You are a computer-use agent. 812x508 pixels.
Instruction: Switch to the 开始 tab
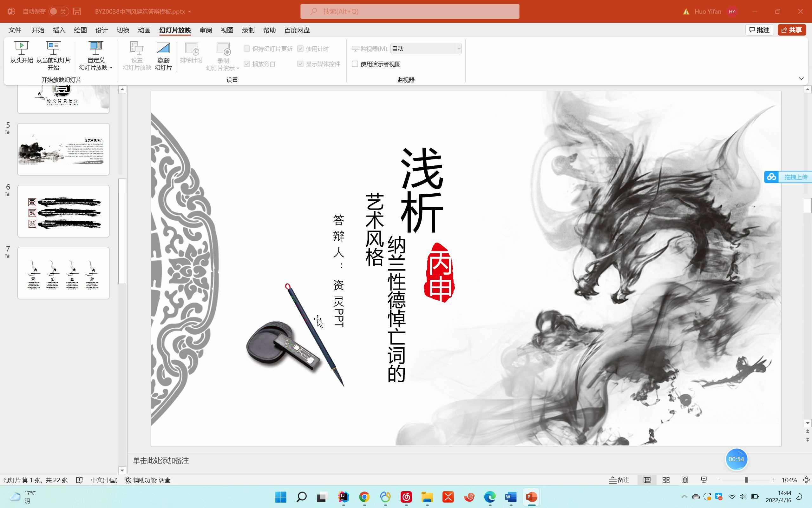[x=37, y=30]
